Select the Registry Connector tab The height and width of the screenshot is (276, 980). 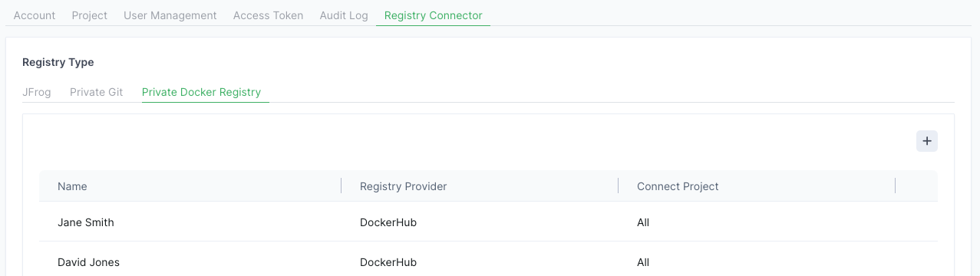coord(434,15)
